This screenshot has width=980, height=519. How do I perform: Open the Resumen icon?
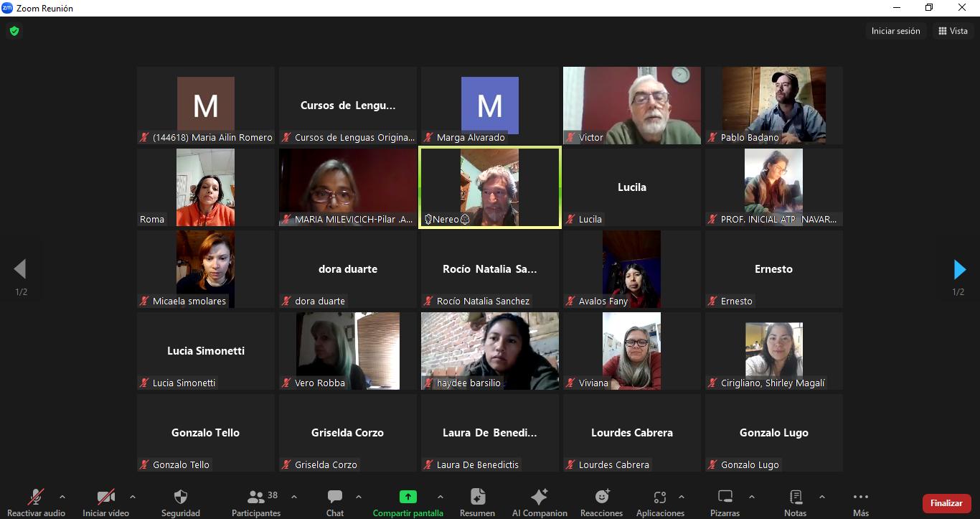pos(478,497)
